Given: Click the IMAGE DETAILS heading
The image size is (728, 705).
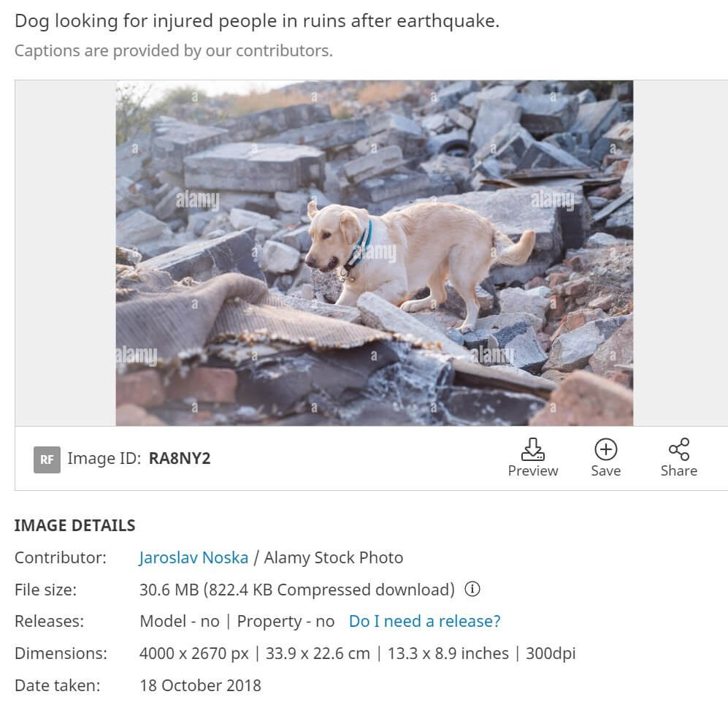Looking at the screenshot, I should [74, 525].
